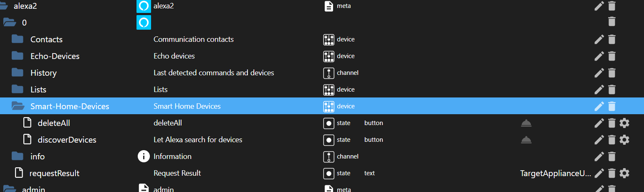Edit the Contacts device object
644x192 pixels.
[x=599, y=39]
